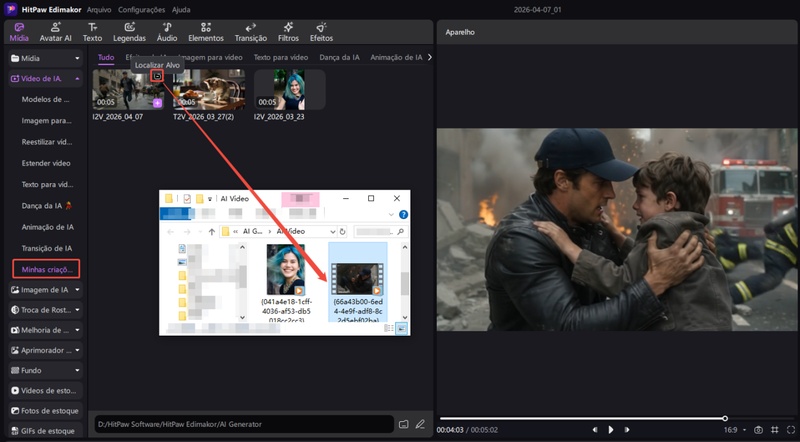Viewport: 800px width, 442px height.
Task: Select Animação de IA sidebar item
Action: (47, 227)
